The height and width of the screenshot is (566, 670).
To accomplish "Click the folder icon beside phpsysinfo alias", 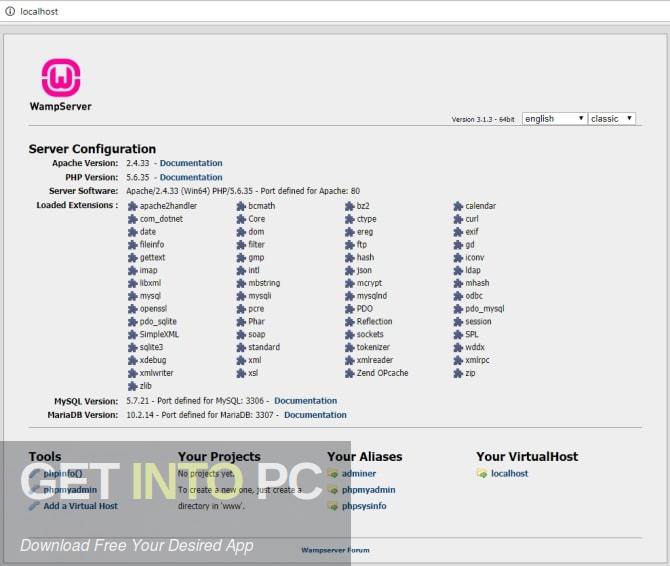I will click(x=333, y=506).
